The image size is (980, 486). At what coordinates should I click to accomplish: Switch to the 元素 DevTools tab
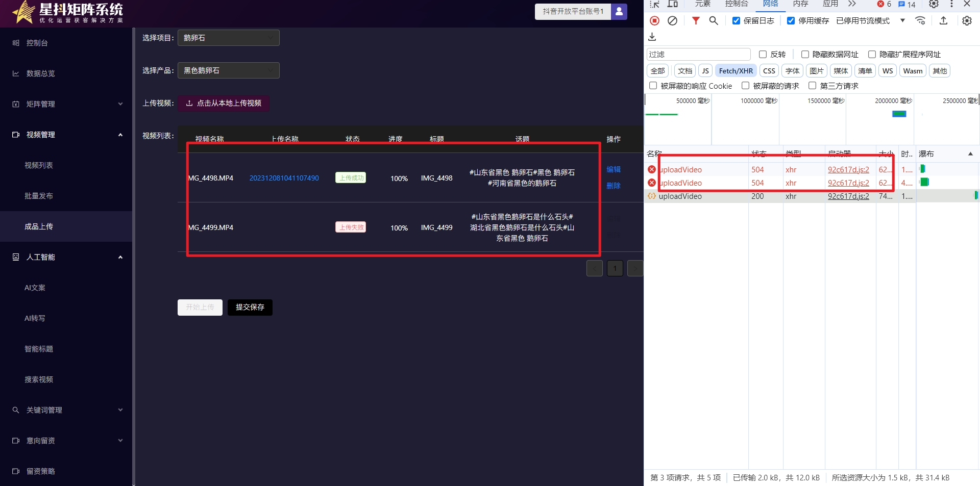tap(702, 4)
